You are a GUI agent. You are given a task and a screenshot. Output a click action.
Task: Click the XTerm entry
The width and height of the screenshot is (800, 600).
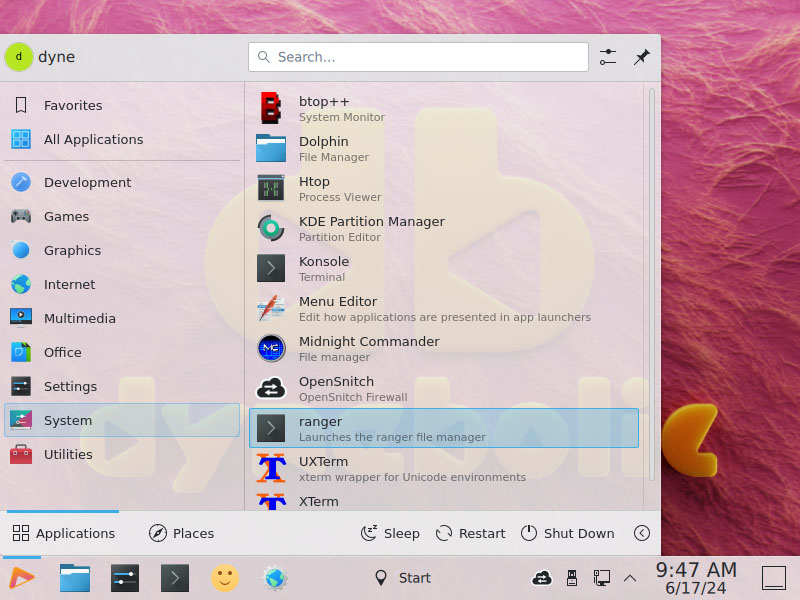(444, 501)
